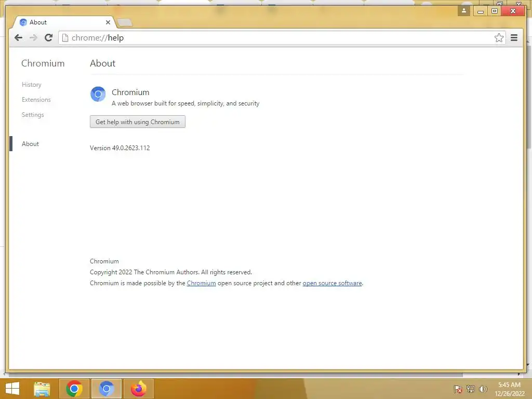Click the Chromium logo on About page
This screenshot has height=399, width=532.
[x=98, y=94]
